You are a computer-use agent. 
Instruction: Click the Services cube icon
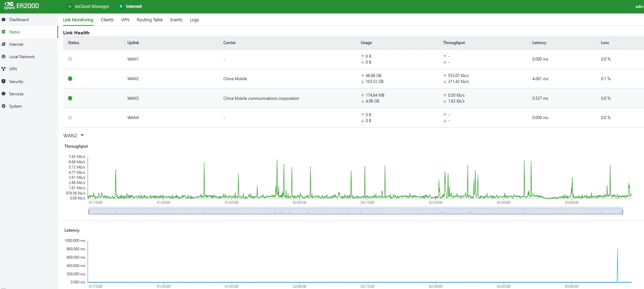[3, 94]
